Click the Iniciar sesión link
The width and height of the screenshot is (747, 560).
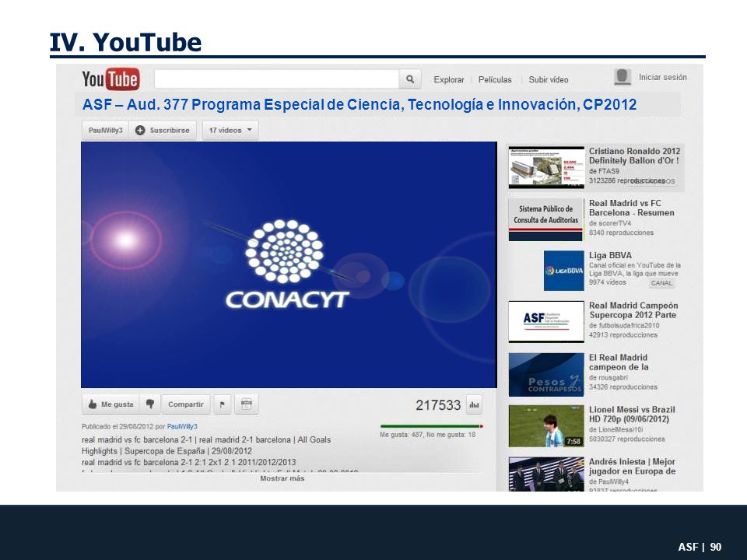[663, 77]
